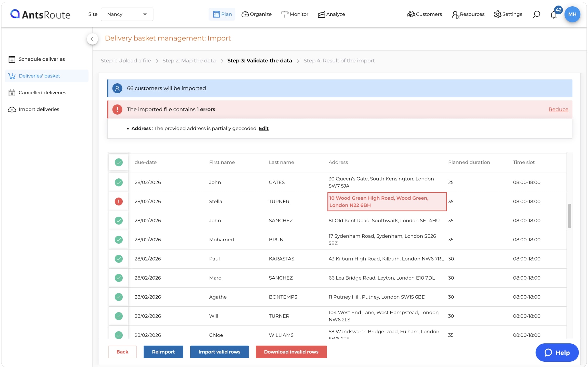
Task: Click the Reduce link in the error banner
Action: pyautogui.click(x=558, y=109)
